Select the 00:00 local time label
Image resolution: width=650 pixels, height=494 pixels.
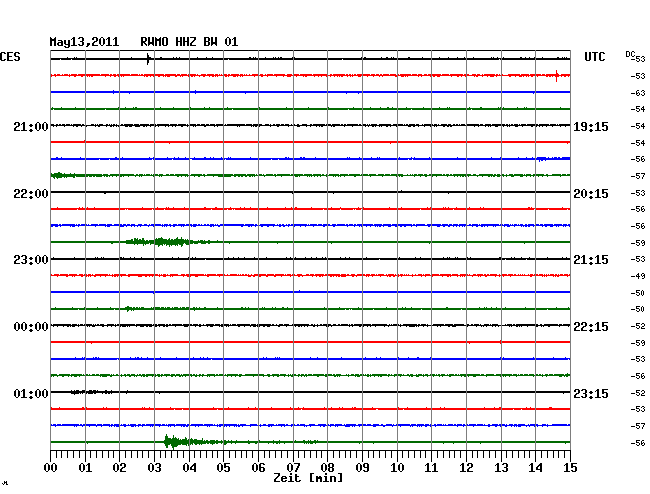coord(31,327)
